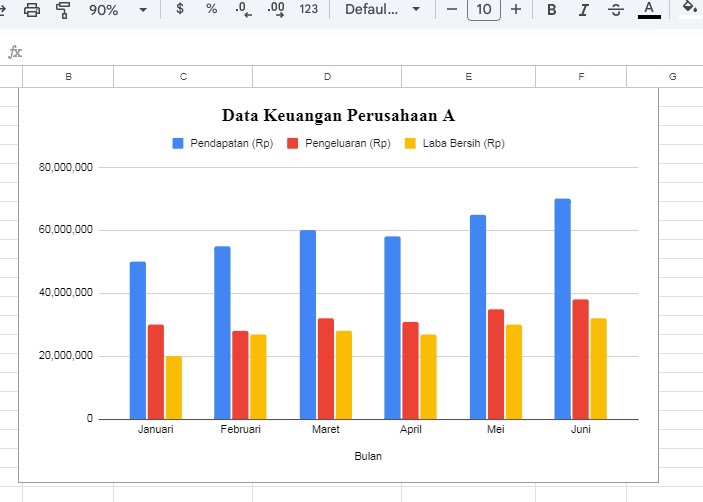Open the fill color picker

[x=690, y=9]
